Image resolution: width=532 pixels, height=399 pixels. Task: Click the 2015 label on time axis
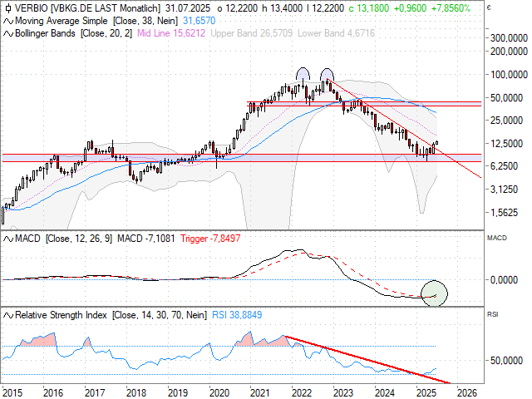tap(12, 393)
